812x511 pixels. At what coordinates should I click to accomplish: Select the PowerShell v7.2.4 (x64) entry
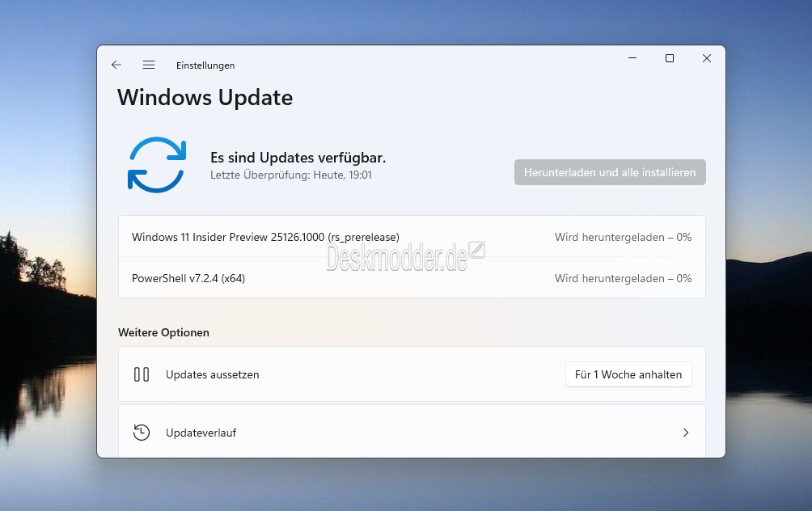[x=412, y=278]
